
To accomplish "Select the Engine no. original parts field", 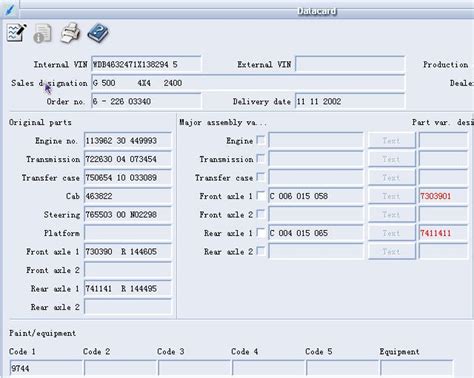I will 128,141.
